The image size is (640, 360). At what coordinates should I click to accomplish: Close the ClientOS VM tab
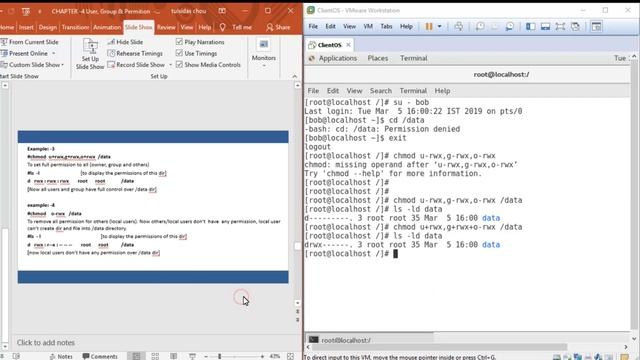pyautogui.click(x=348, y=45)
